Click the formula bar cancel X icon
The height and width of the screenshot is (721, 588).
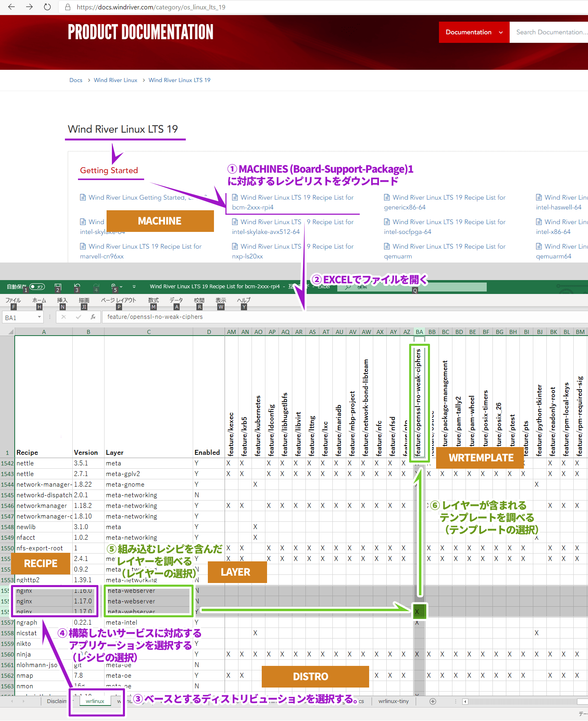63,317
